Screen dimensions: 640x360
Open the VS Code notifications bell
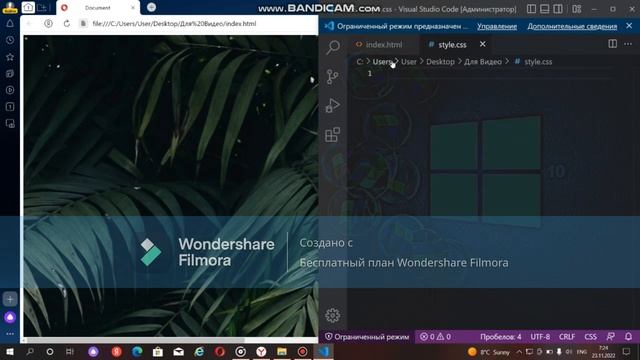(x=628, y=337)
